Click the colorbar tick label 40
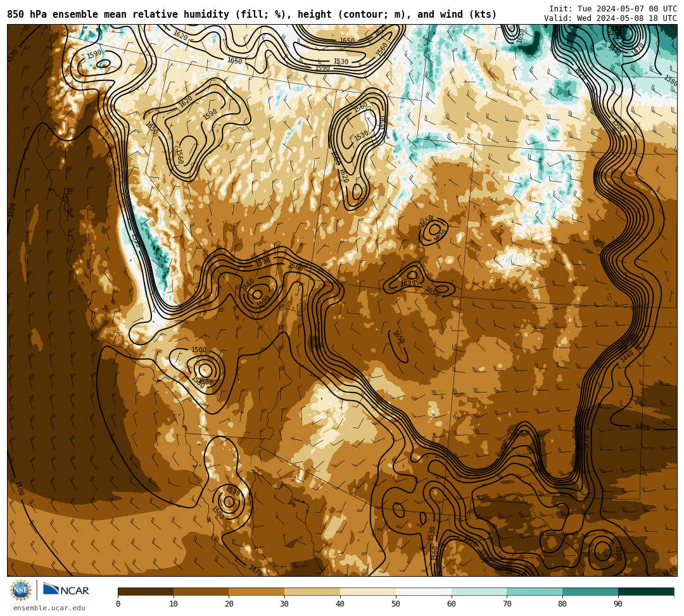684x616 pixels. pos(340,604)
